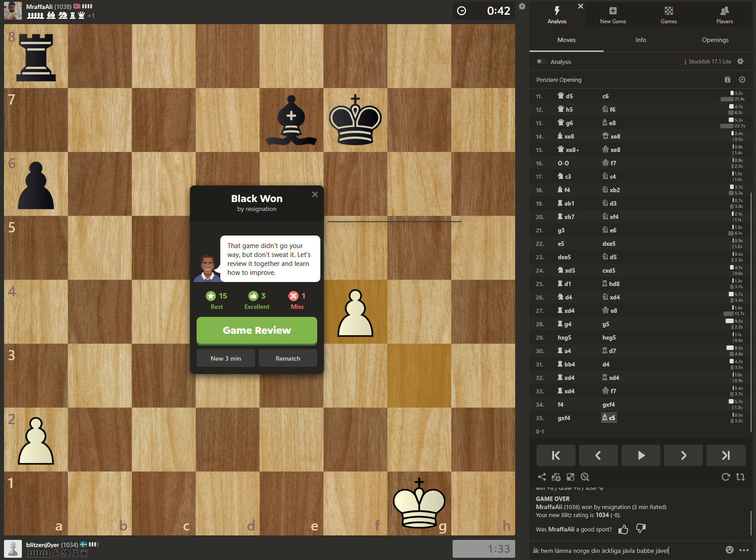This screenshot has width=756, height=560.
Task: Click the 3 Excellent moves stat
Action: tap(257, 300)
